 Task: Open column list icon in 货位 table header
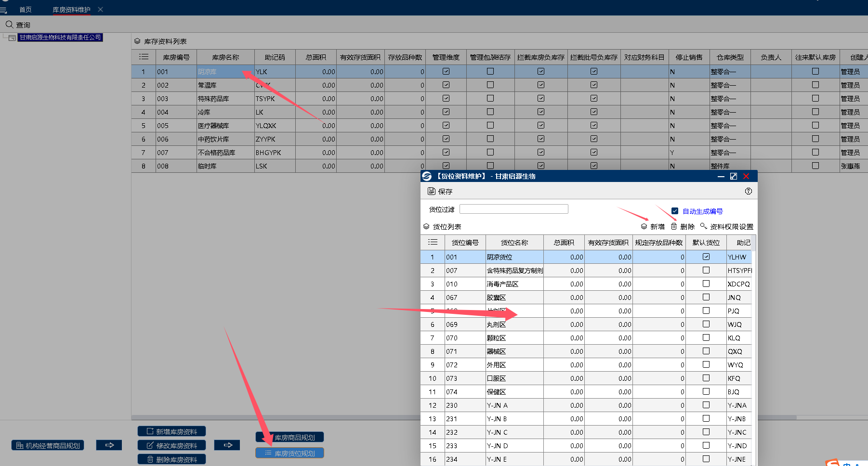[x=433, y=242]
